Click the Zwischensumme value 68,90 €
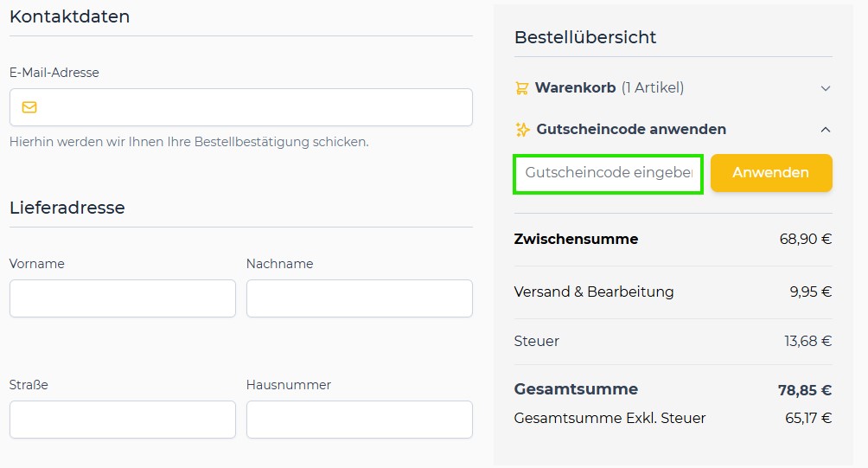 coord(806,240)
